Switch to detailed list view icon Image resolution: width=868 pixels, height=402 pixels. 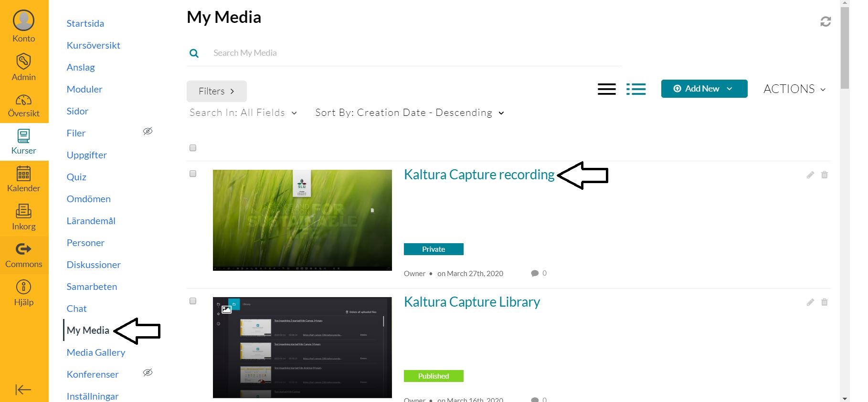click(636, 89)
